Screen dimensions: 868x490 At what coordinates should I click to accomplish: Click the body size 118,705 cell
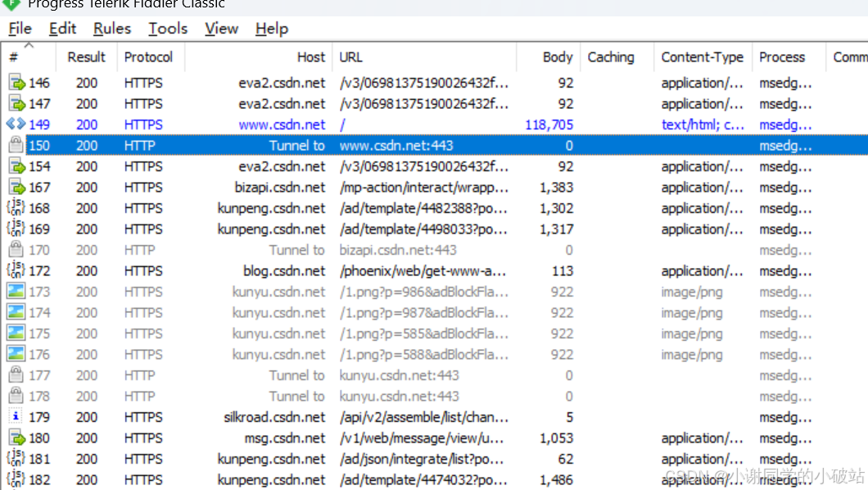549,125
